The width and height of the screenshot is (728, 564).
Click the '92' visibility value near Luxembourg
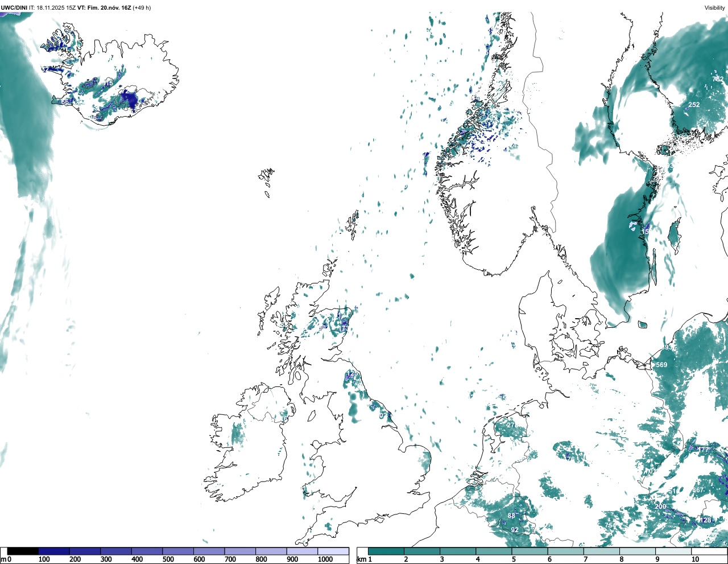coord(514,530)
